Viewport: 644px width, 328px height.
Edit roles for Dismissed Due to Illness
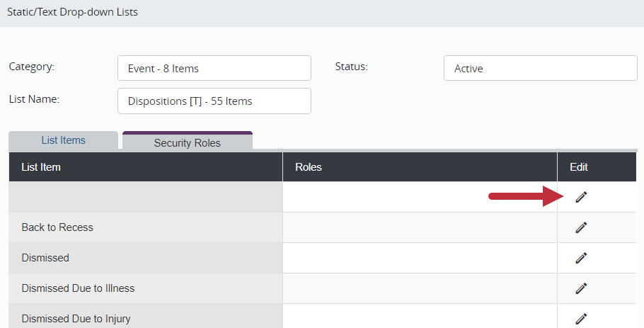point(581,288)
